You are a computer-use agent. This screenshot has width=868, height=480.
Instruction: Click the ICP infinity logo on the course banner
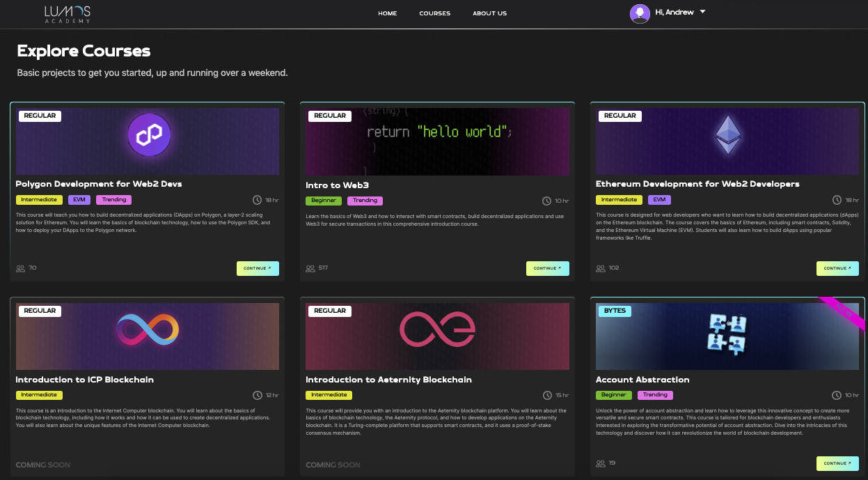pyautogui.click(x=148, y=330)
